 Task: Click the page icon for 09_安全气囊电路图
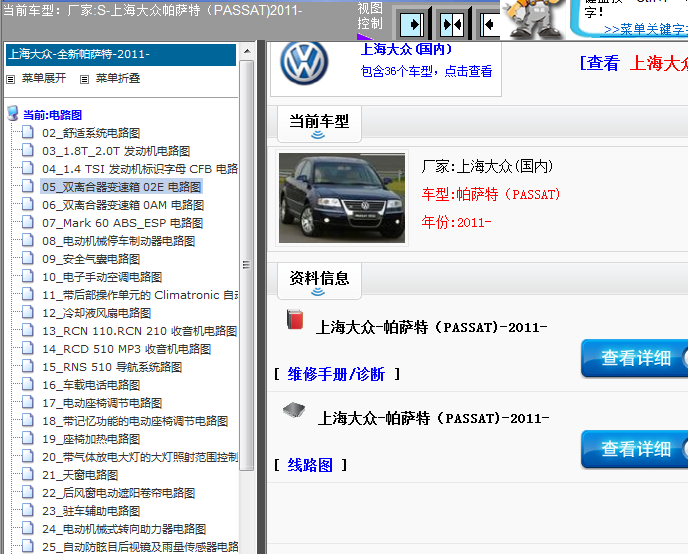click(x=28, y=258)
